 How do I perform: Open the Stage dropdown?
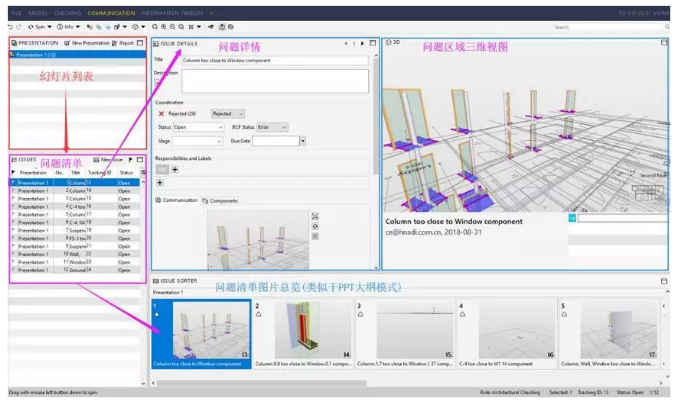click(197, 141)
